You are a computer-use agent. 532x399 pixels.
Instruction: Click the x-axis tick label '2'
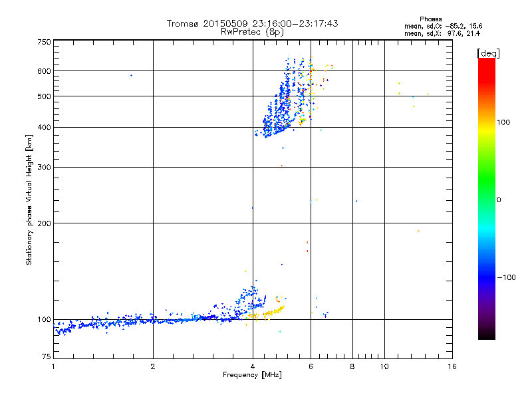pos(153,366)
